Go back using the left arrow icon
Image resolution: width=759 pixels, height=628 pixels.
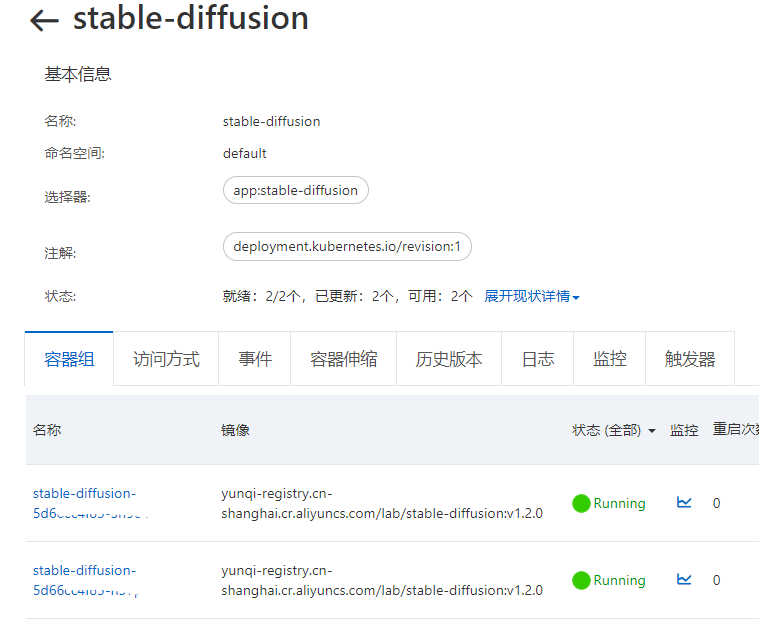click(44, 21)
